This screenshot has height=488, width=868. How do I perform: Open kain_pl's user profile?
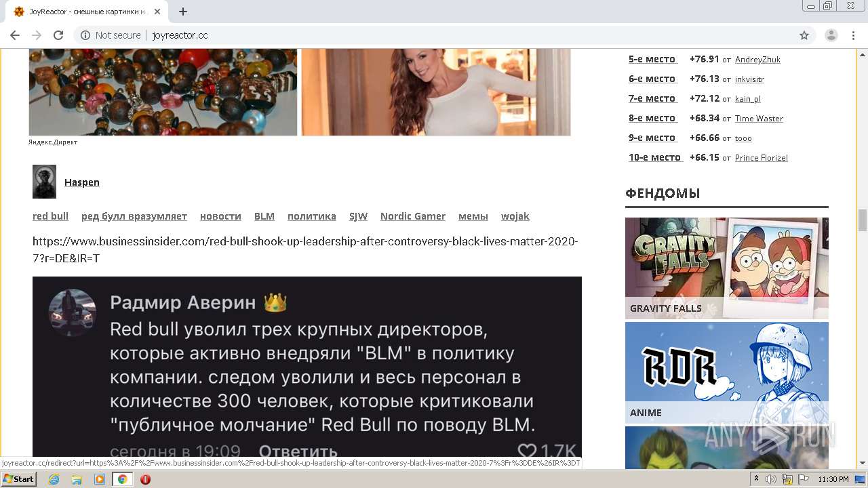[x=748, y=99]
